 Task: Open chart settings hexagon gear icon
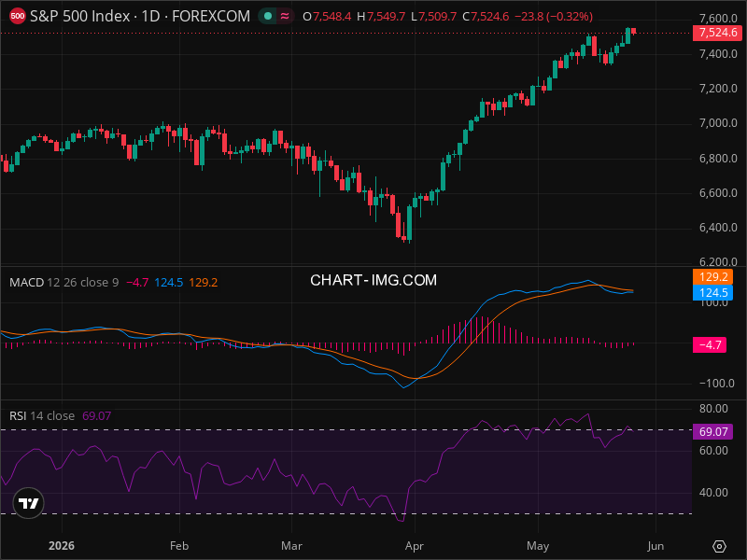point(719,546)
